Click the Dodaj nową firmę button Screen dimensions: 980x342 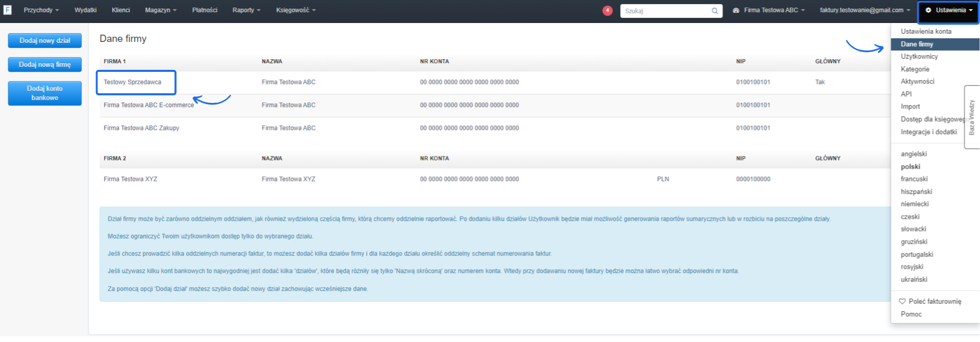click(x=45, y=65)
